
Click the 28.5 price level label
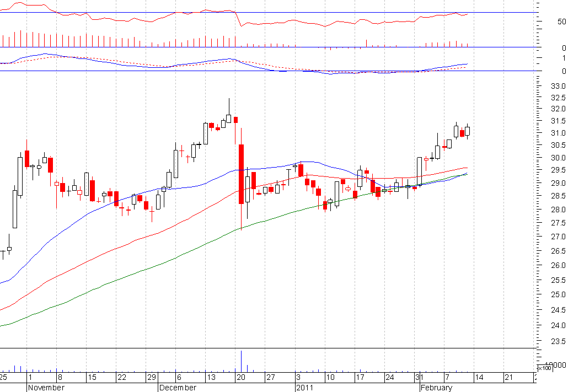tap(558, 196)
